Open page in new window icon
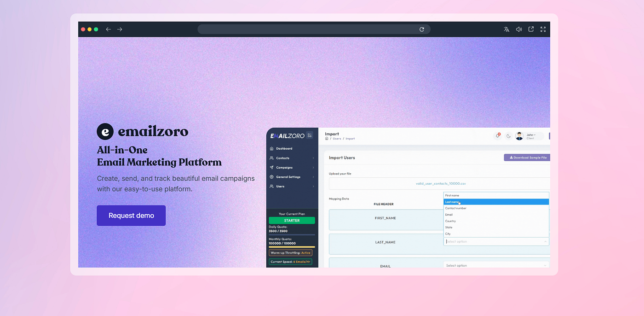The width and height of the screenshot is (644, 316). (x=531, y=29)
